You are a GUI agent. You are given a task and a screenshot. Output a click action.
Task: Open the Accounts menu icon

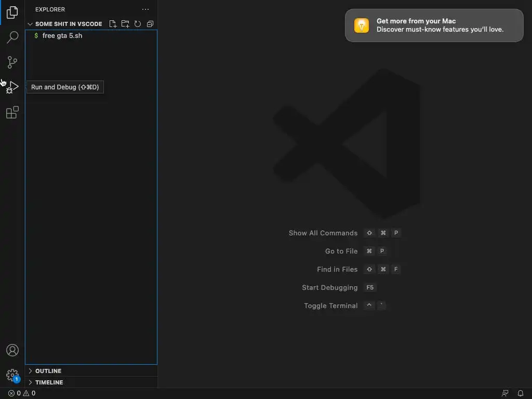pos(12,350)
